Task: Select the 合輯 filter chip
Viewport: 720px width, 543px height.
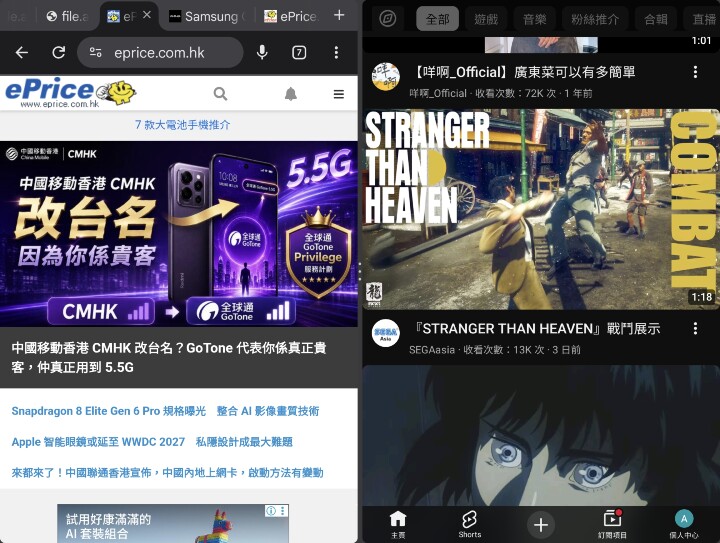Action: [x=656, y=19]
